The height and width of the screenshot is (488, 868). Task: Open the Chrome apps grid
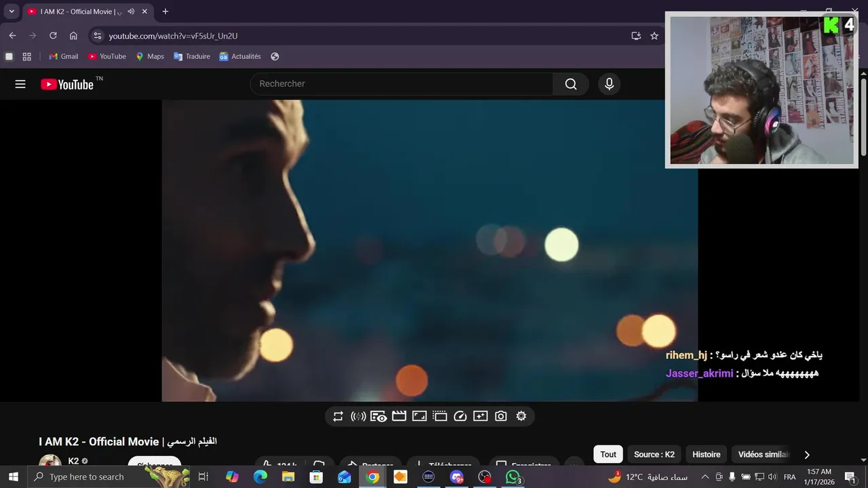pyautogui.click(x=27, y=56)
